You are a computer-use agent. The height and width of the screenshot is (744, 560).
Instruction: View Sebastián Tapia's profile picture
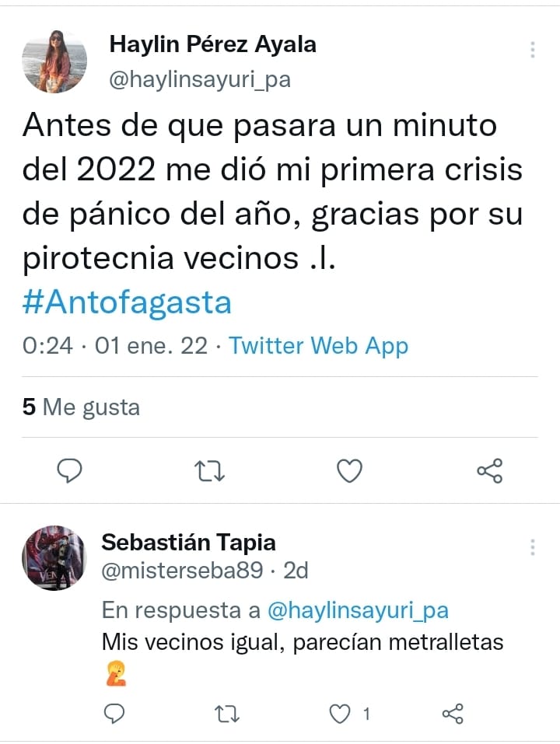[x=54, y=558]
